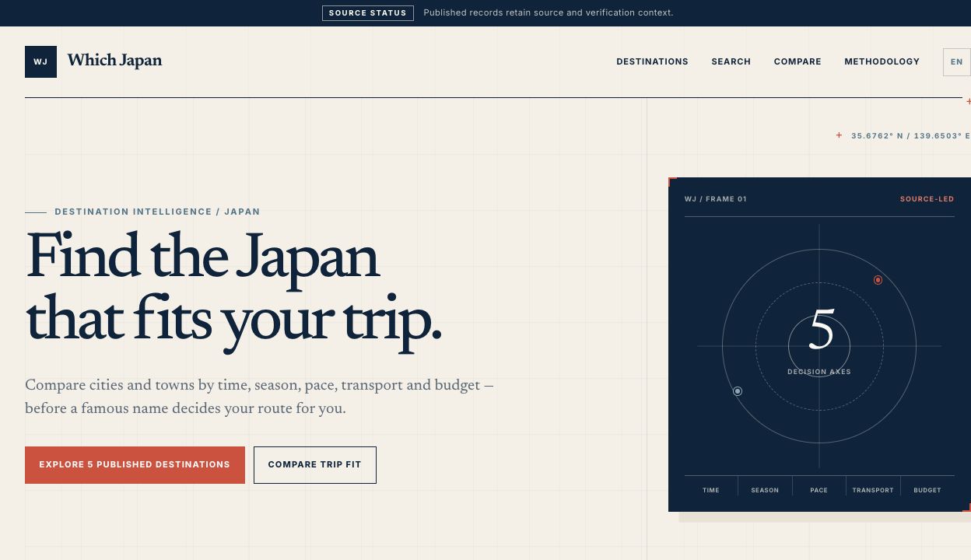Open the Destinations menu item

(x=652, y=61)
